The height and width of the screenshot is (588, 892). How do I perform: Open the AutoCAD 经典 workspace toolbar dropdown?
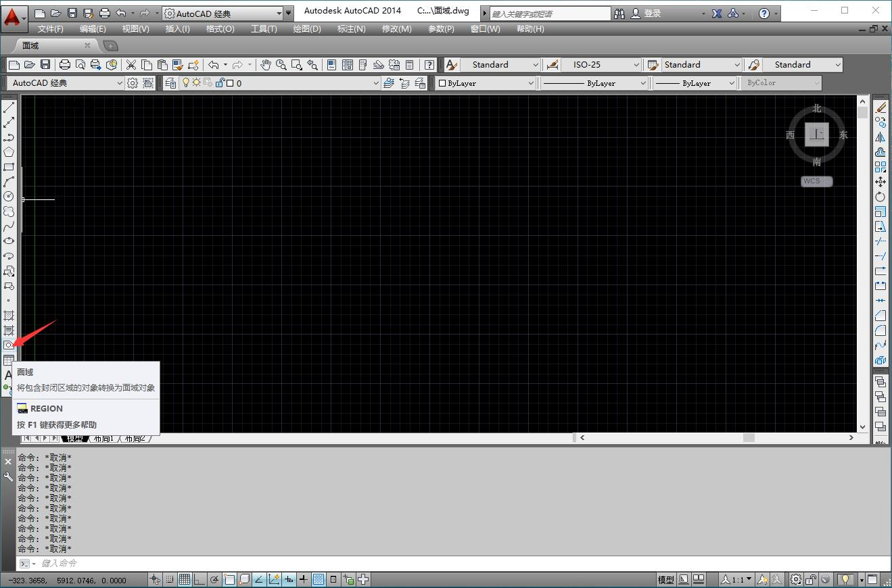point(119,83)
